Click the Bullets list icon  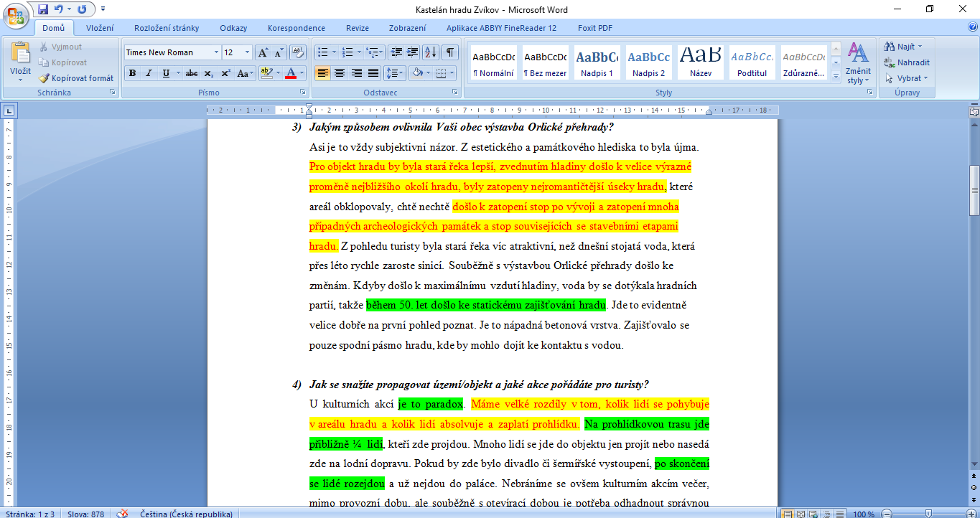point(323,52)
